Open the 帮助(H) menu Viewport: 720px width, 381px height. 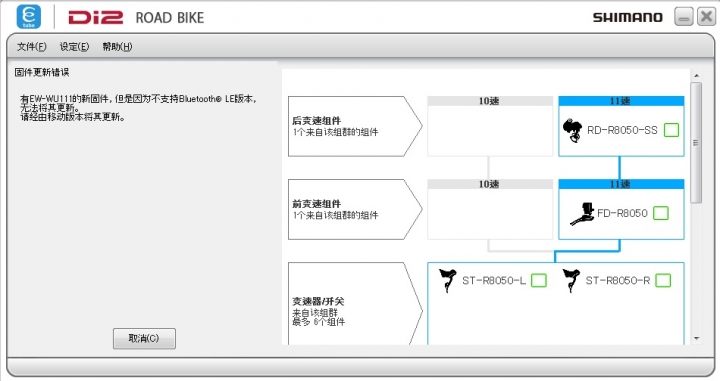click(117, 46)
